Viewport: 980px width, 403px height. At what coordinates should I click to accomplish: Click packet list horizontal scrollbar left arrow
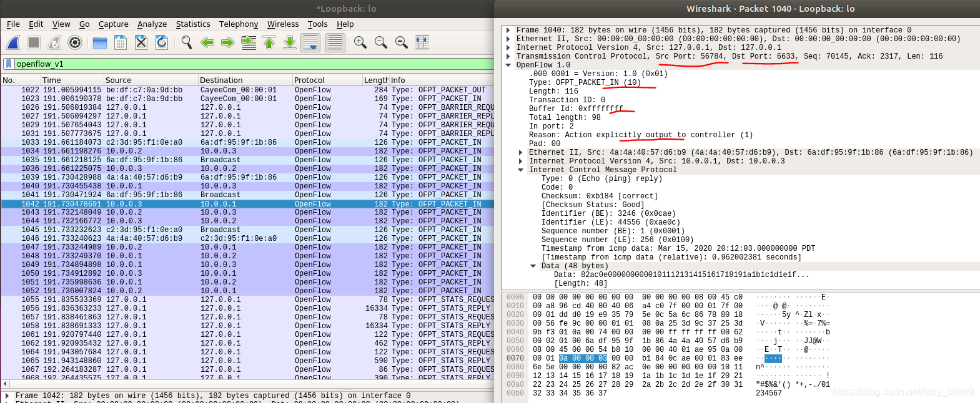[x=5, y=384]
